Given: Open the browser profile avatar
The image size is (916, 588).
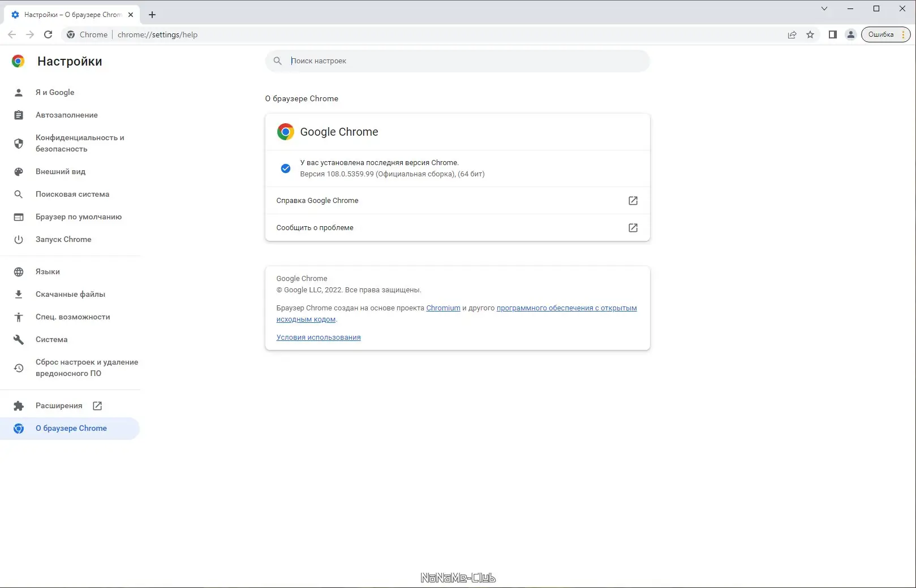Looking at the screenshot, I should [x=850, y=34].
